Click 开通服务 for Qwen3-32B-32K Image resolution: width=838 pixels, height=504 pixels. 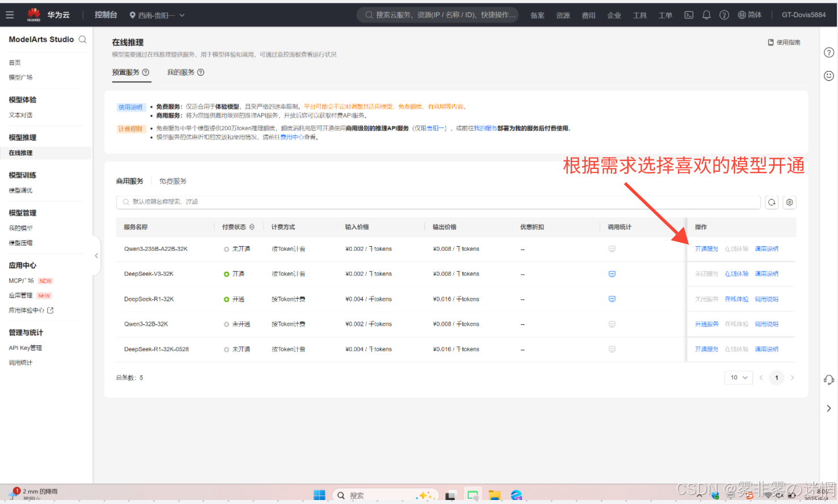click(707, 324)
